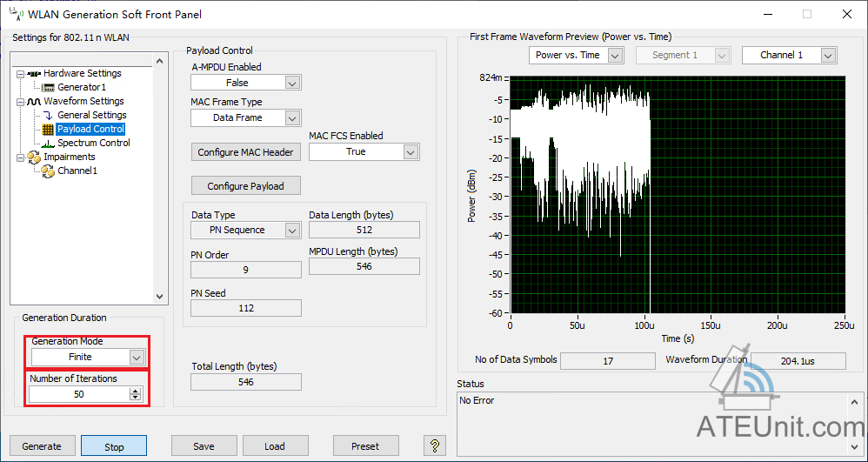The width and height of the screenshot is (868, 462).
Task: Open the disabled Segment 1 dropdown
Action: [721, 56]
